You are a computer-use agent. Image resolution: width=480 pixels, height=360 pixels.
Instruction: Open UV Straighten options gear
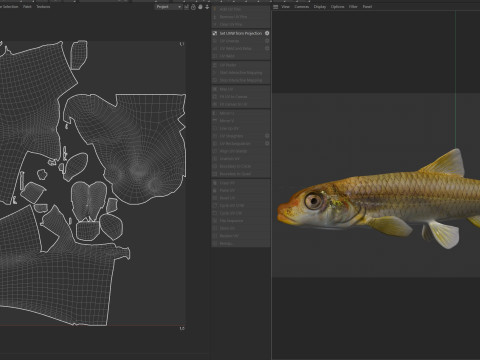coord(267,136)
